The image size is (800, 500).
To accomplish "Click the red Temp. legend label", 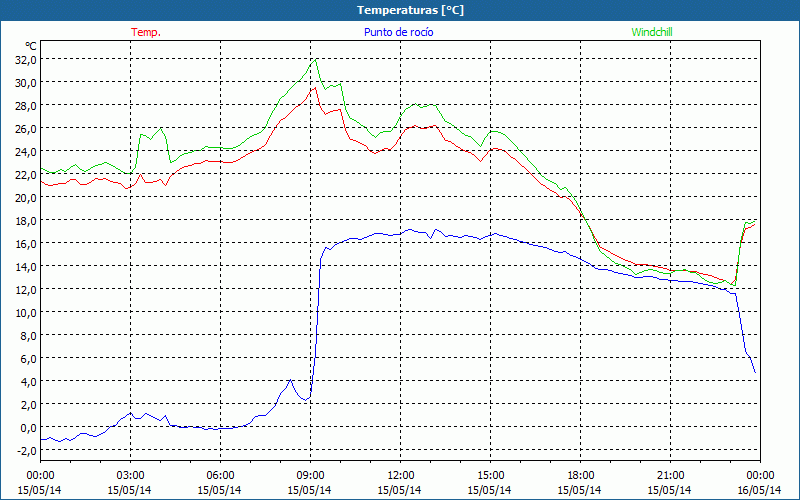I will click(x=146, y=32).
